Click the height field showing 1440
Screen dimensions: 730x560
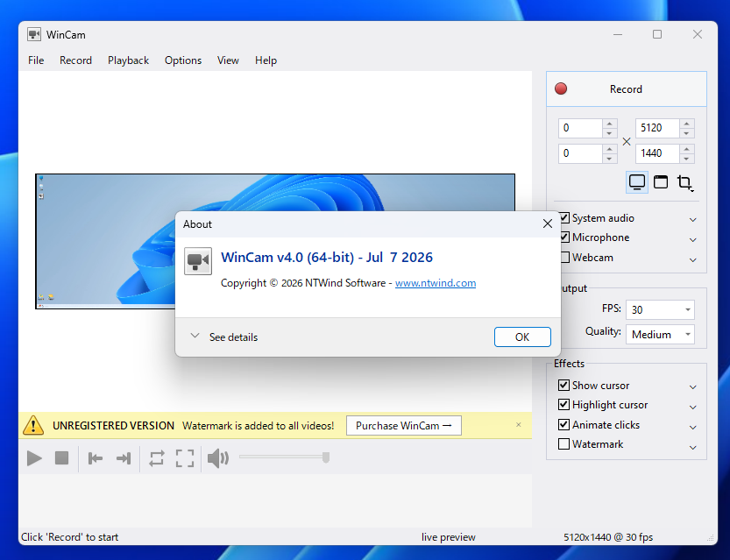pyautogui.click(x=657, y=153)
